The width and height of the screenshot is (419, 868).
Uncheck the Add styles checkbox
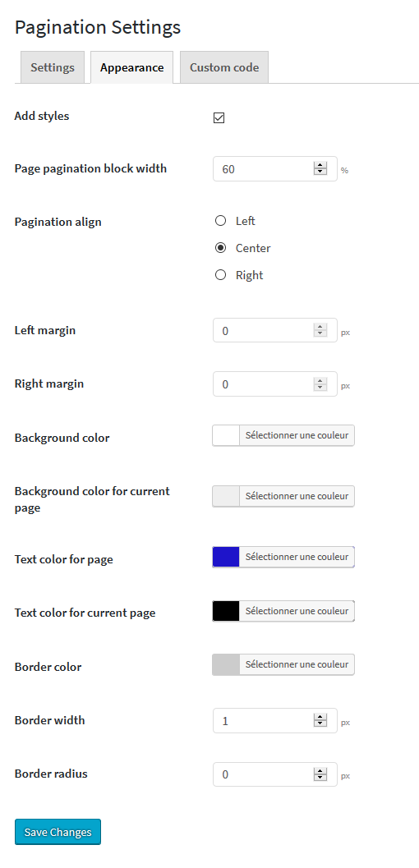219,118
